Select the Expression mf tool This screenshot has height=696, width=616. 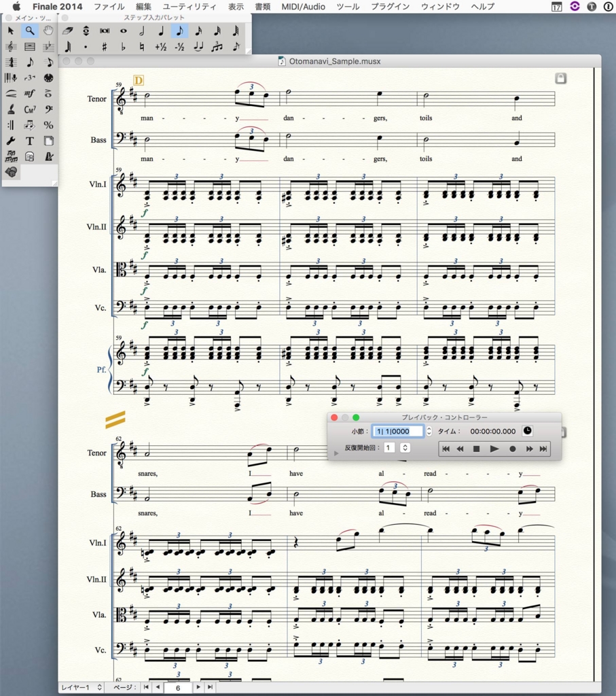pos(30,94)
